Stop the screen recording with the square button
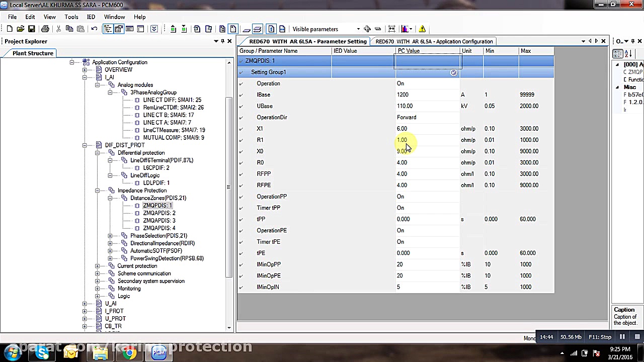The image size is (644, 362). click(637, 337)
